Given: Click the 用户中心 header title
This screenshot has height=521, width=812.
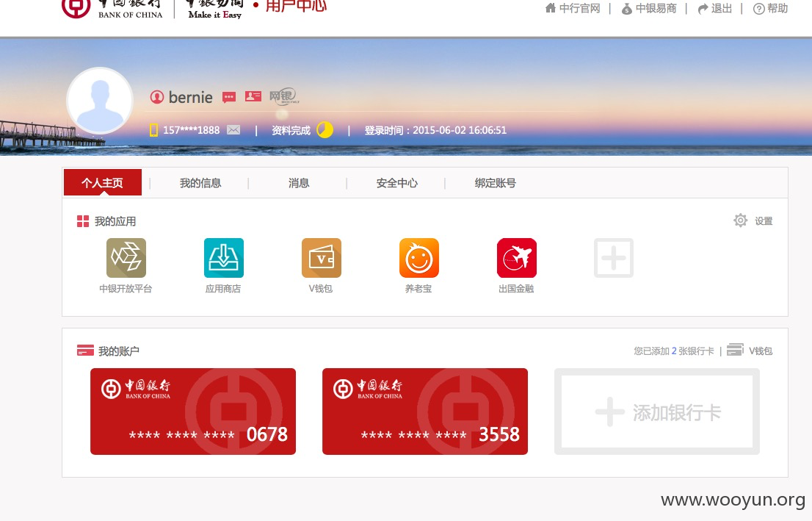Looking at the screenshot, I should tap(296, 6).
